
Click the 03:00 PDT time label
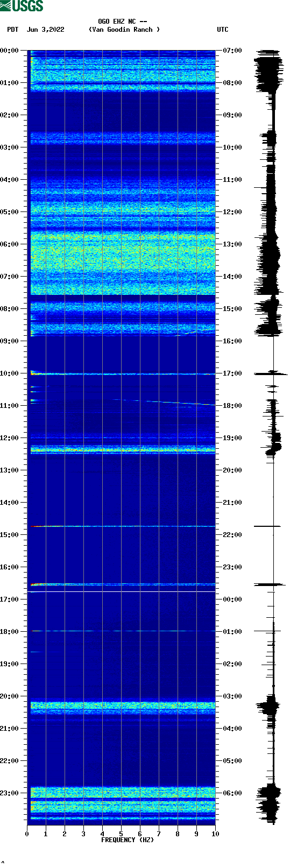pyautogui.click(x=10, y=147)
